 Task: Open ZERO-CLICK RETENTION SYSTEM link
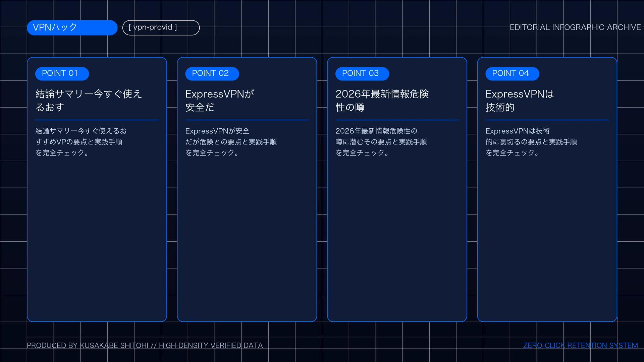click(x=581, y=346)
